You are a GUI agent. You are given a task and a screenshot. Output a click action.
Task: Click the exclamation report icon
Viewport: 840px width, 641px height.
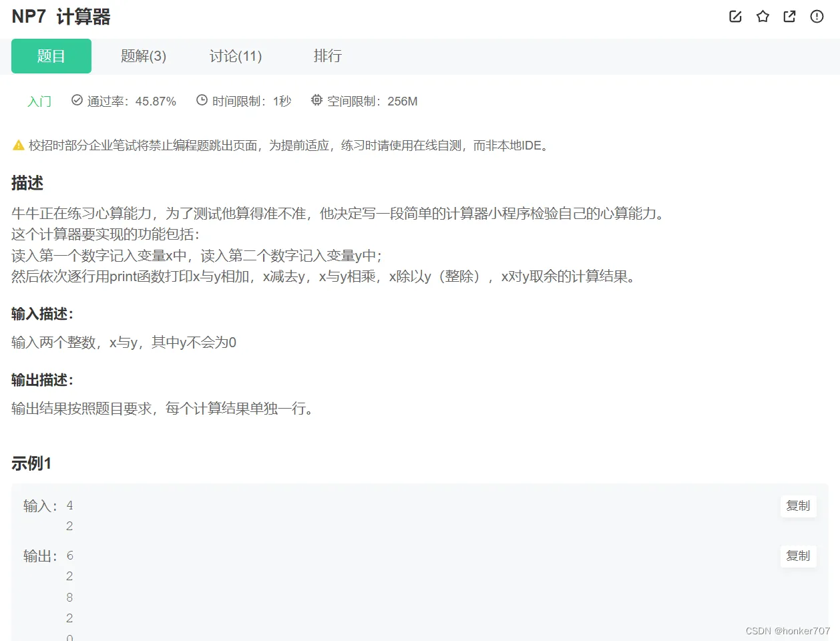(x=816, y=17)
